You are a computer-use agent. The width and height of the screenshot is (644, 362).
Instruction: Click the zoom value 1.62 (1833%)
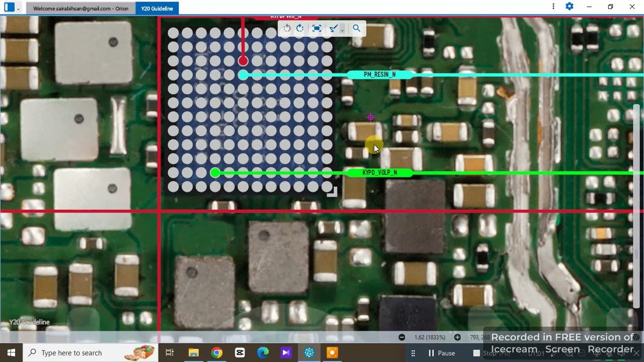pyautogui.click(x=430, y=337)
